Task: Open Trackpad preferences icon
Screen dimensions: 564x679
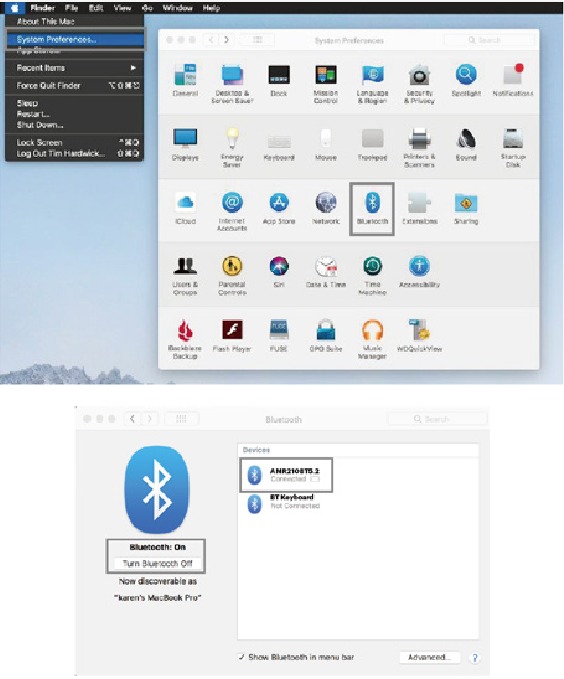Action: 373,145
